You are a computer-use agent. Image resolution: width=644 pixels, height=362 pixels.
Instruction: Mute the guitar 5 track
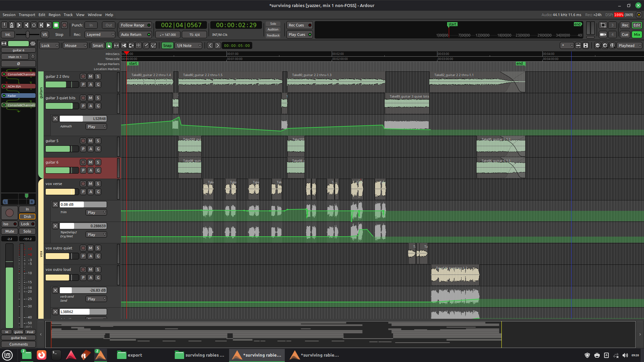click(91, 141)
